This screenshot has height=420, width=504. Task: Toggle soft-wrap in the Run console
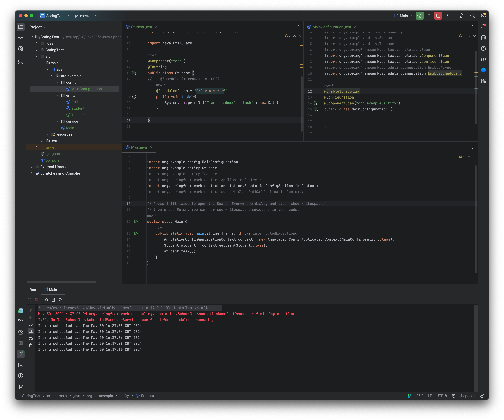tap(31, 324)
